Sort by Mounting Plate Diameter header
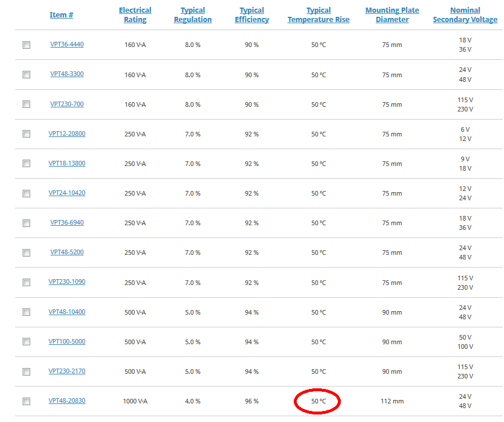The image size is (504, 422). pos(392,15)
